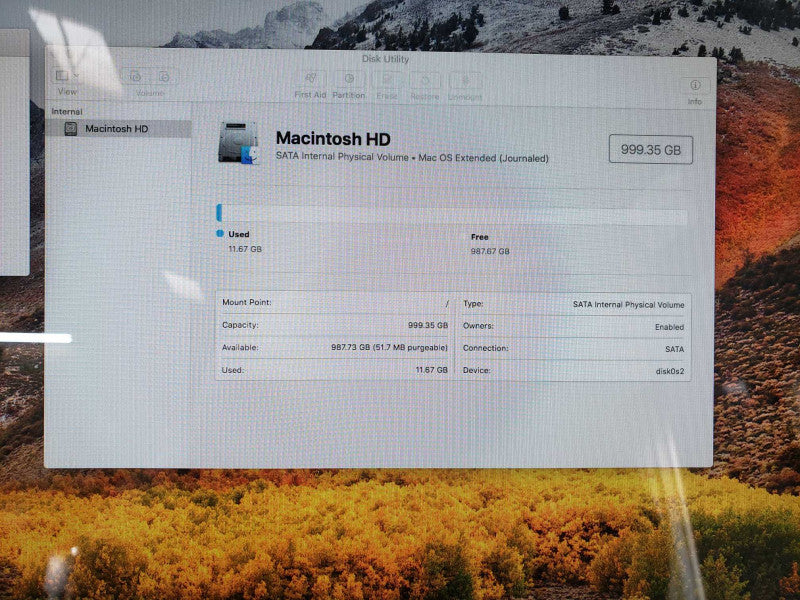800x600 pixels.
Task: Open the Partition tool
Action: [x=349, y=79]
